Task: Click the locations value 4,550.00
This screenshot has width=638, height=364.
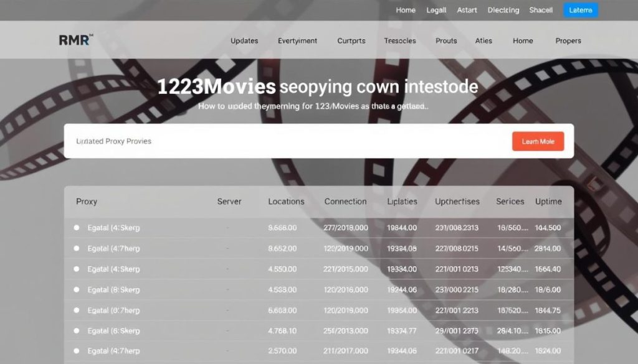Action: [282, 269]
